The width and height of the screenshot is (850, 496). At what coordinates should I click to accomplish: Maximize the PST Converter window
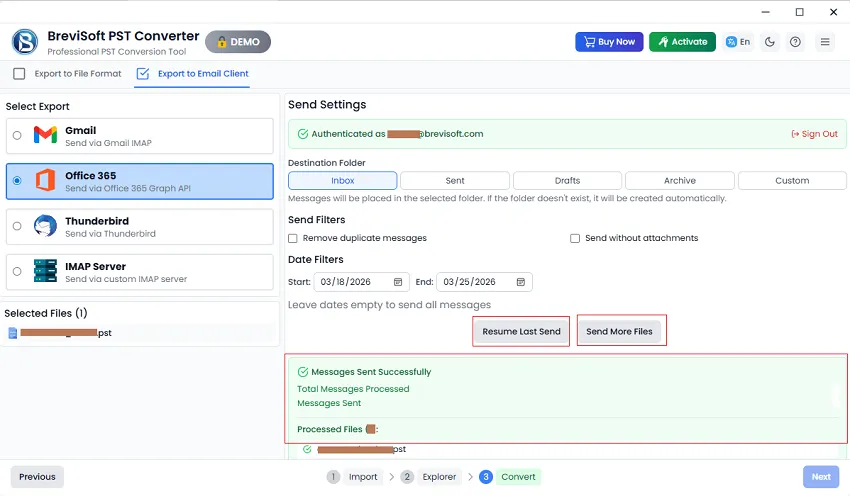pyautogui.click(x=800, y=12)
